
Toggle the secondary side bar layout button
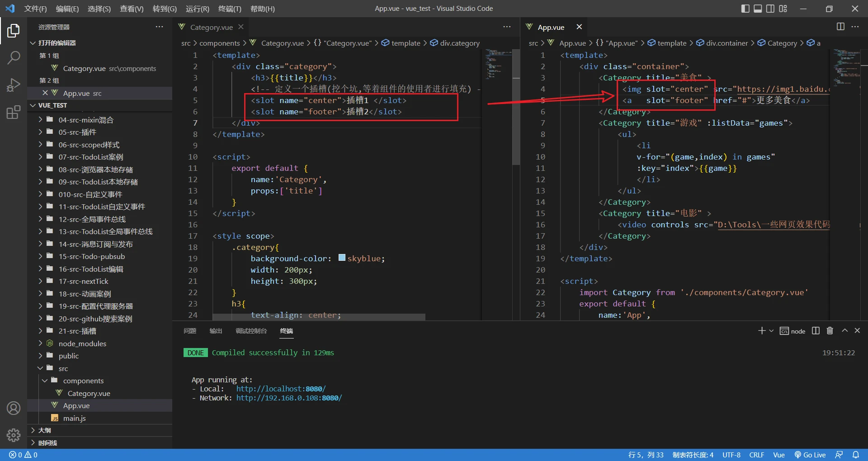point(770,9)
